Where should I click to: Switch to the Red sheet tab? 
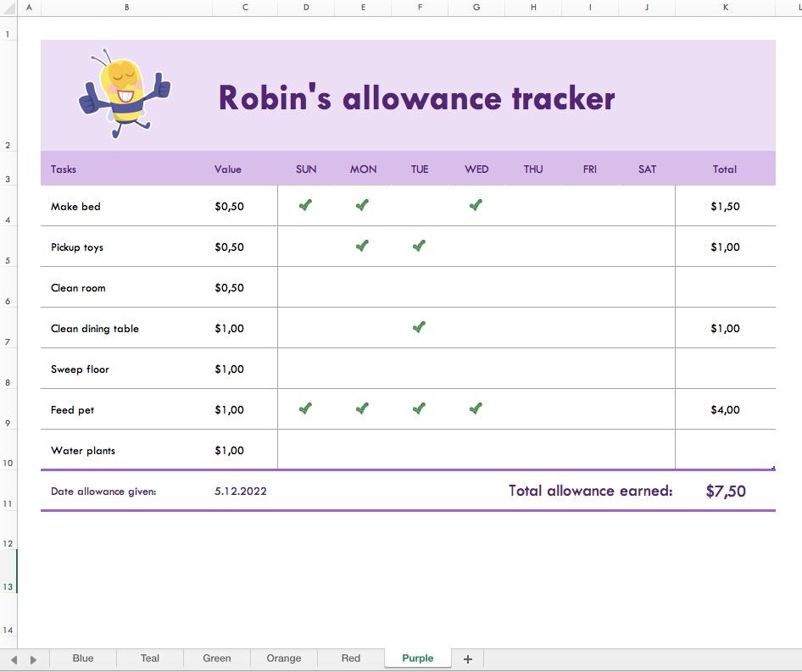(x=350, y=658)
